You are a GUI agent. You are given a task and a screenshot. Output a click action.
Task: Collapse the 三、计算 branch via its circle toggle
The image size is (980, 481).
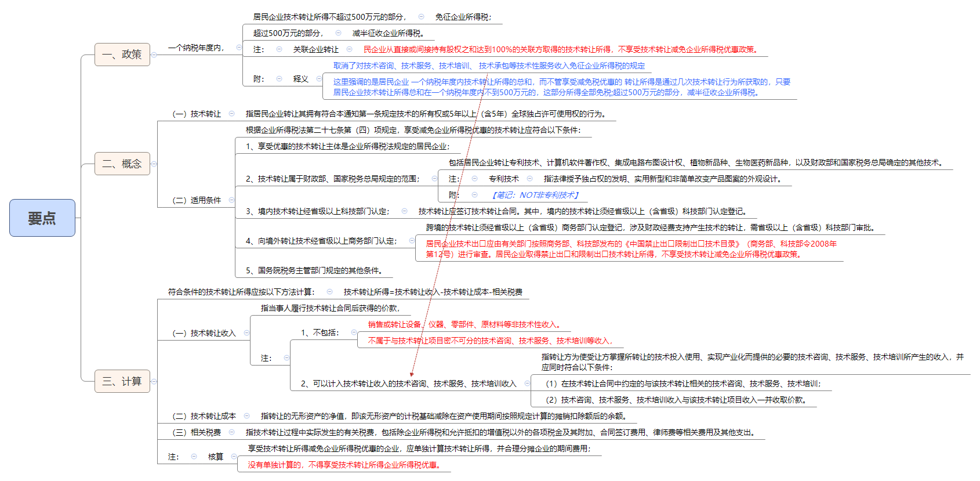(x=154, y=382)
